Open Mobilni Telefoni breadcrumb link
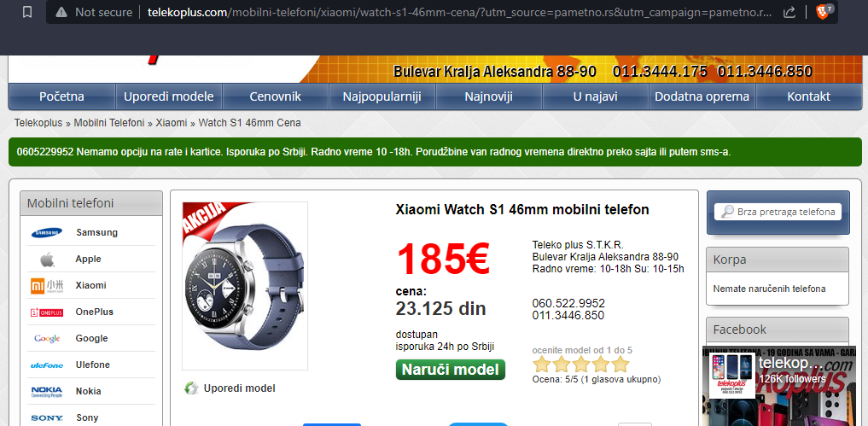The image size is (868, 426). pyautogui.click(x=109, y=123)
